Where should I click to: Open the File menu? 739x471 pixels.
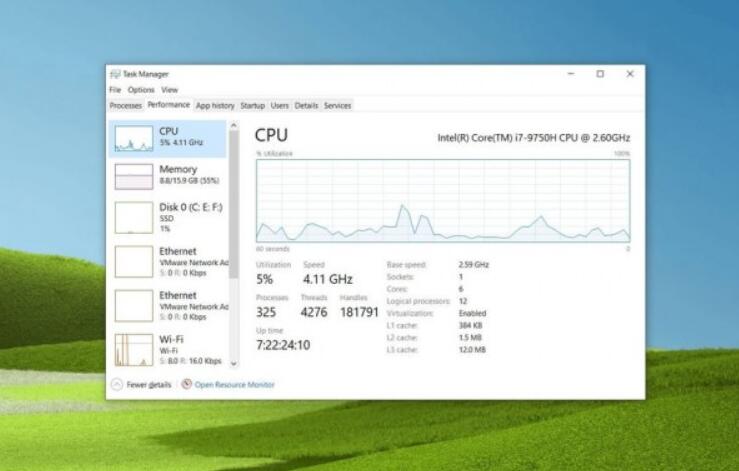pos(115,90)
